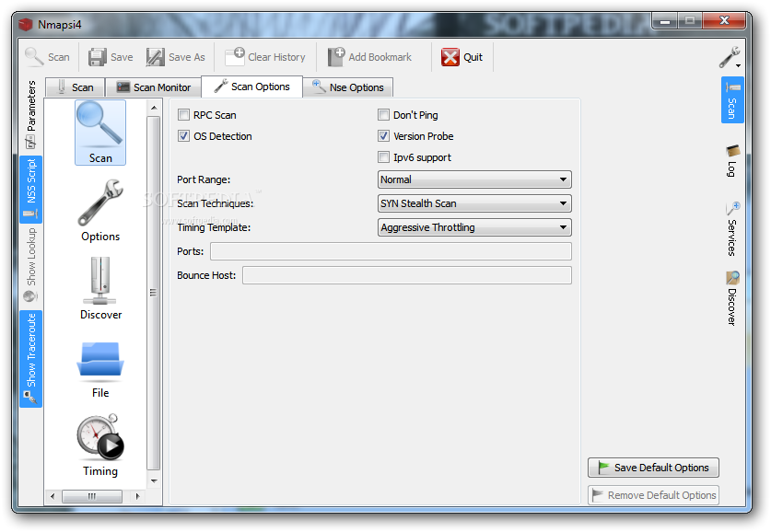
Task: Click the sidebar vertical scrollbar up arrow
Action: 154,108
